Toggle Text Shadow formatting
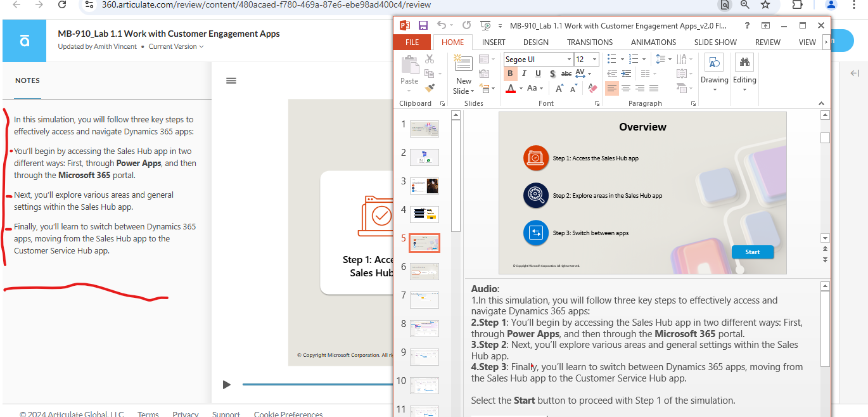The image size is (868, 417). click(552, 74)
